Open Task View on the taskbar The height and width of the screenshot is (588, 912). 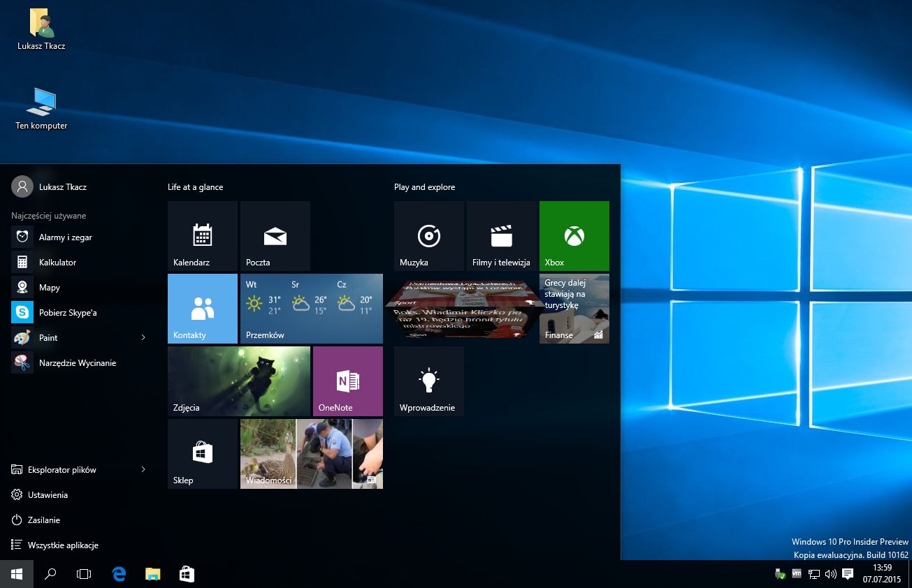point(84,574)
